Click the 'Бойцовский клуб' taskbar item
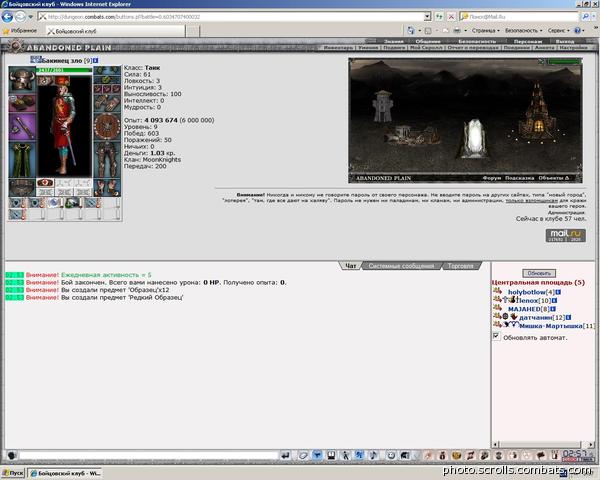Image resolution: width=600 pixels, height=480 pixels. coord(65,473)
